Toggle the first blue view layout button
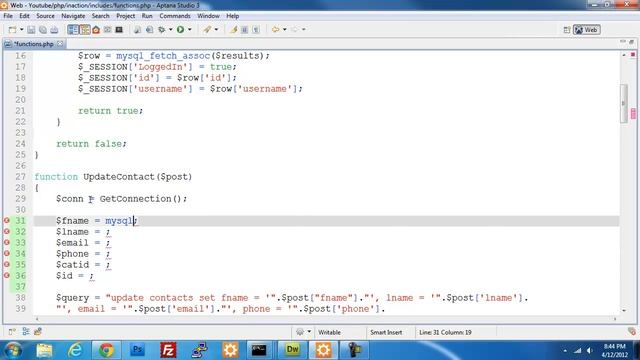 73,30
